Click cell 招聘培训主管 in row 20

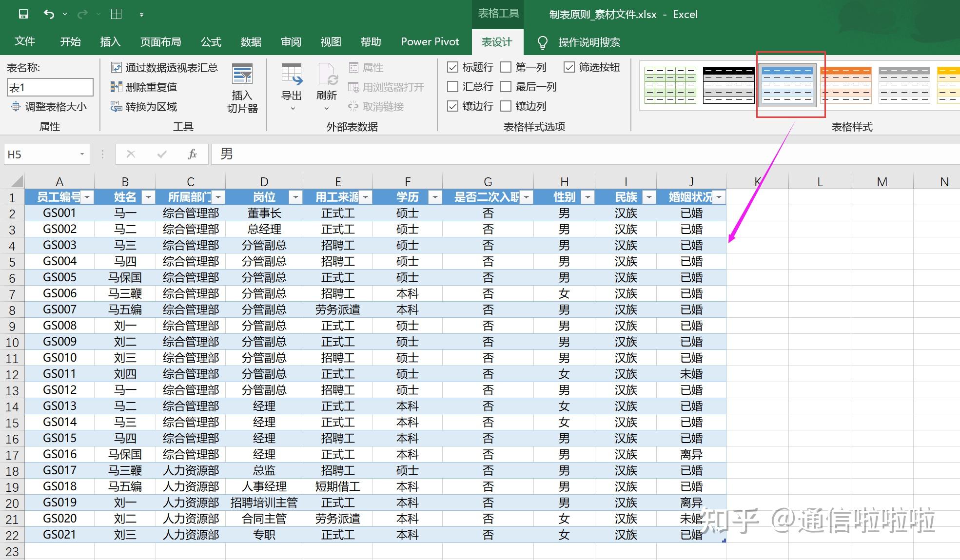click(264, 502)
